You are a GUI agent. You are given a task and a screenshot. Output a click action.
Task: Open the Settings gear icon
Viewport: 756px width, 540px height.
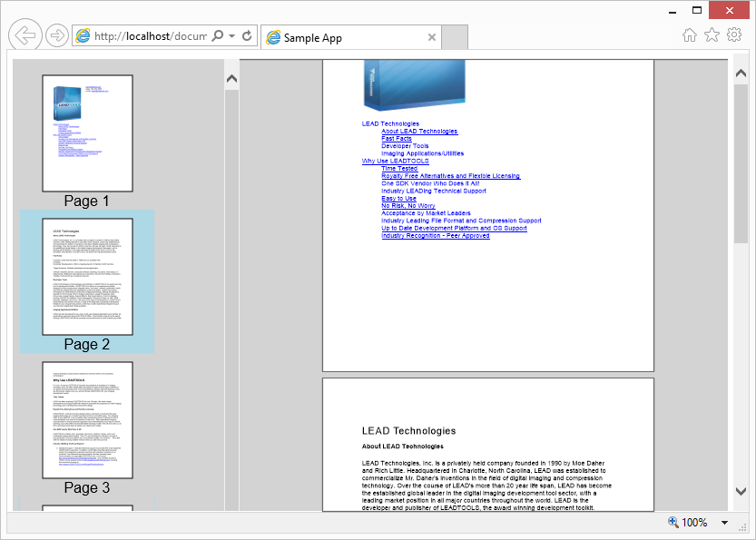[x=734, y=34]
